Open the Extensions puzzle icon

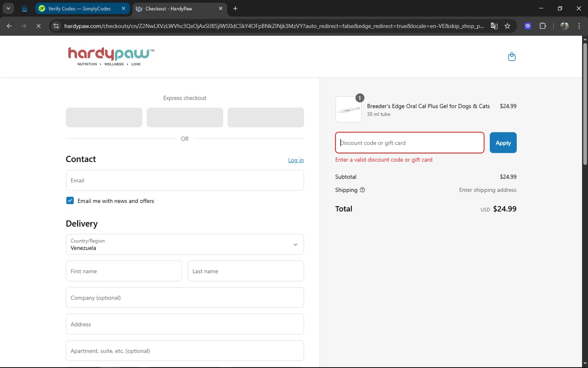(543, 26)
